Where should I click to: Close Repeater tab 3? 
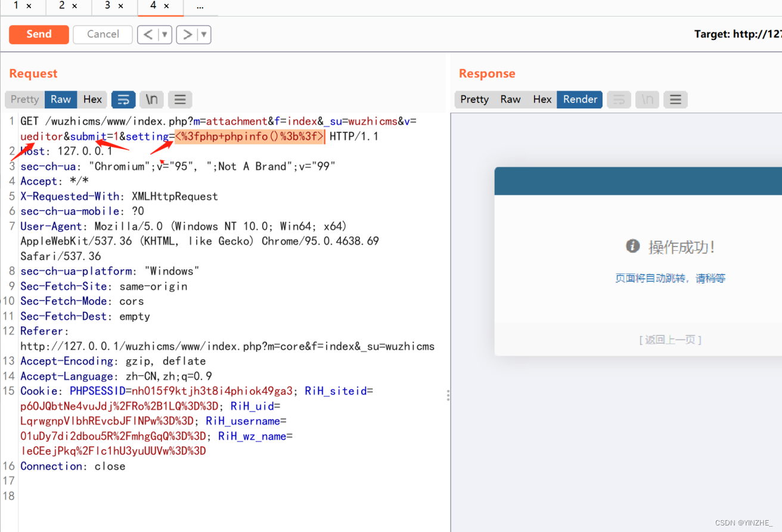point(120,6)
